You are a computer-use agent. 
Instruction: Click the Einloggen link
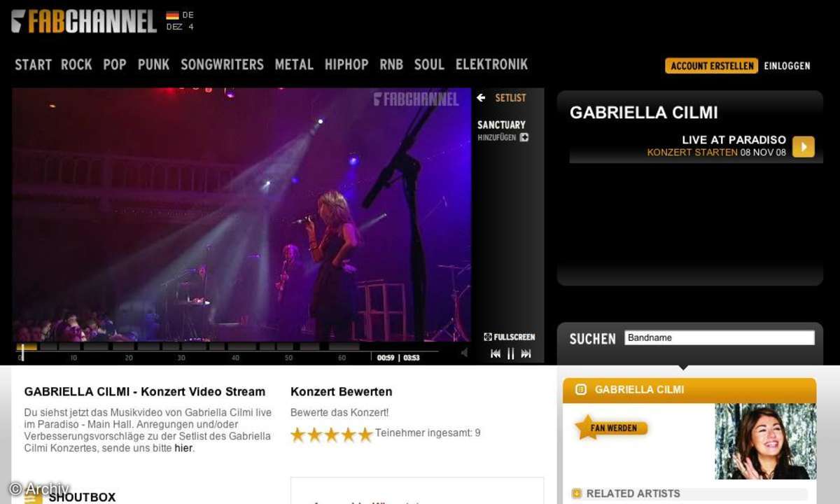[x=787, y=66]
